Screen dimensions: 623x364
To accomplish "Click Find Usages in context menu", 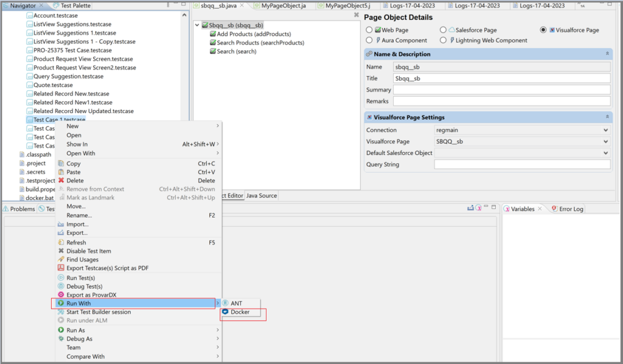I will [82, 259].
